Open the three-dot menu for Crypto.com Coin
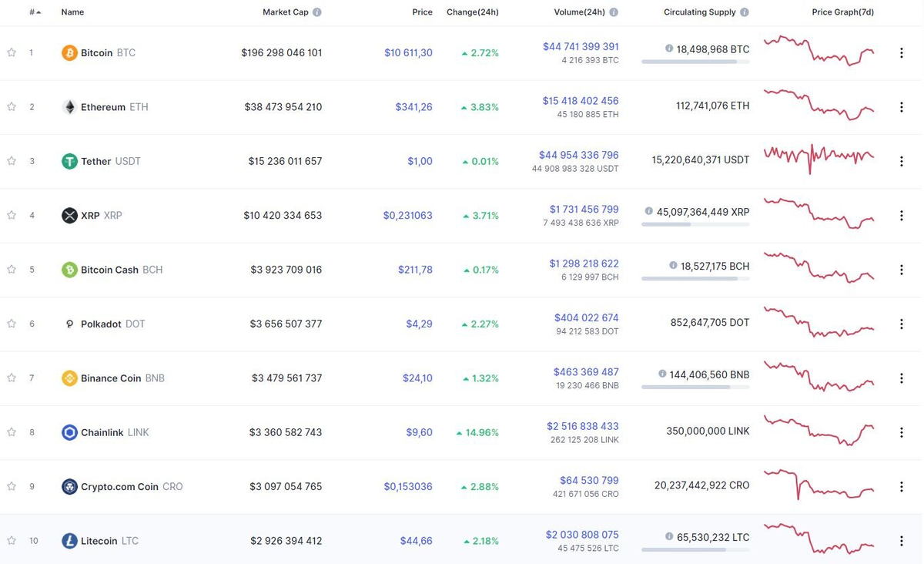 point(901,486)
